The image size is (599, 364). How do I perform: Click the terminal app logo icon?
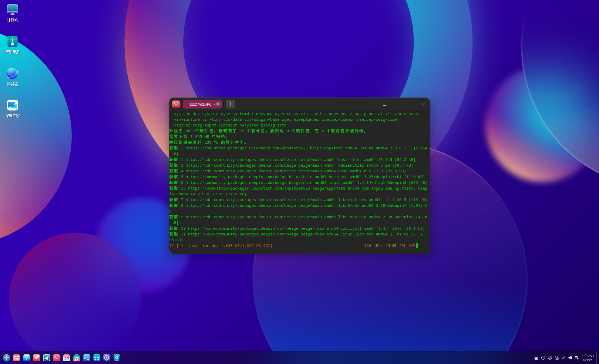click(176, 104)
